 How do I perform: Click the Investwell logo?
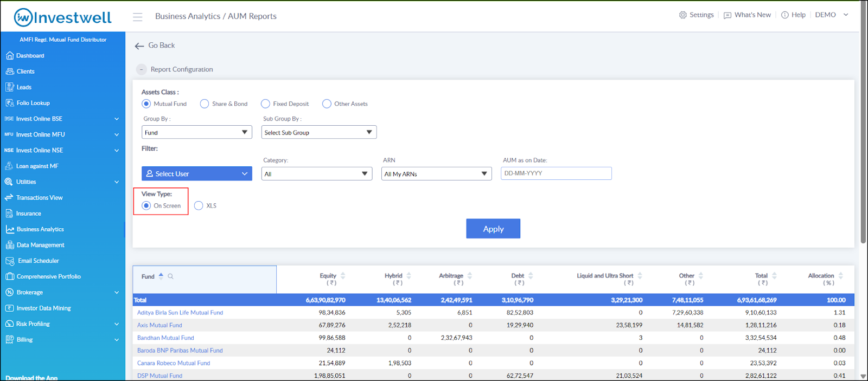click(63, 17)
